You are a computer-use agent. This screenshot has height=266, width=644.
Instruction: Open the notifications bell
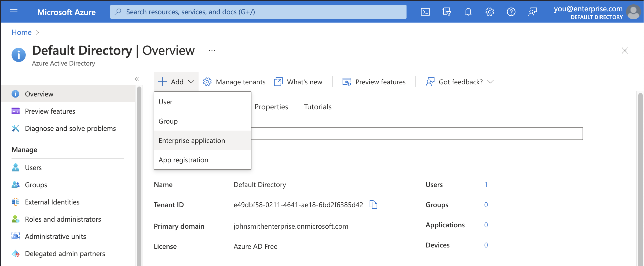coord(468,12)
